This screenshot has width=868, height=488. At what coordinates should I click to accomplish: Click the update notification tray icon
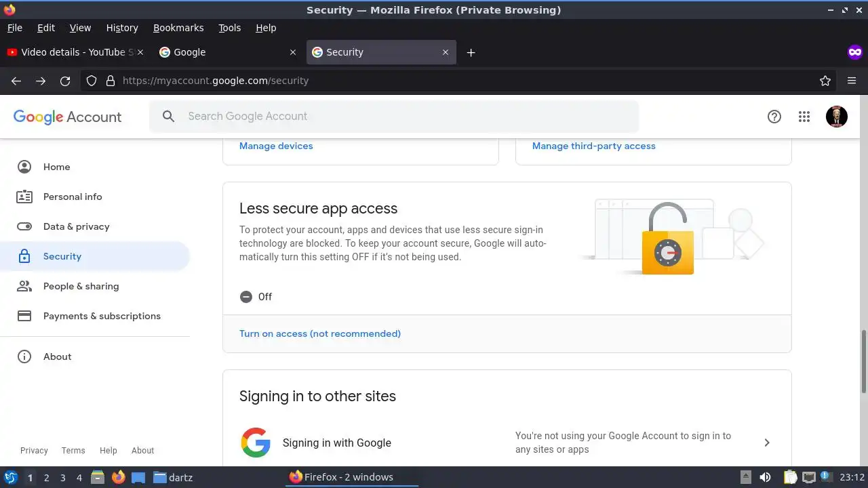click(x=827, y=476)
